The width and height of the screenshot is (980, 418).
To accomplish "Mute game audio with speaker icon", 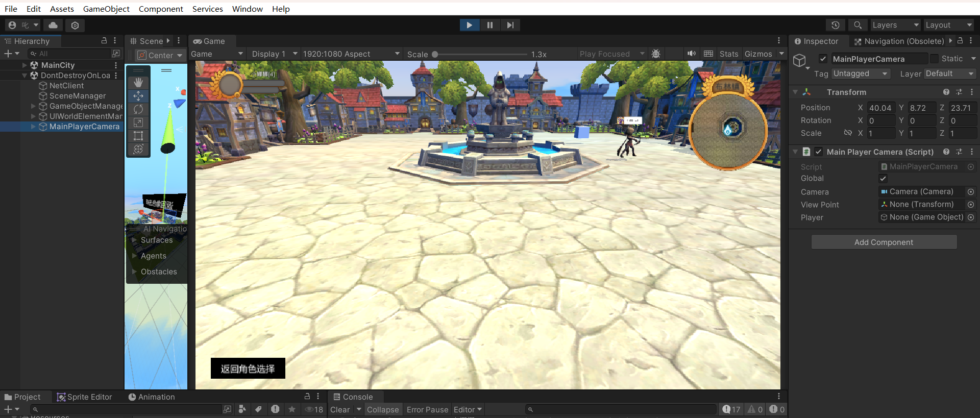I will (x=691, y=54).
